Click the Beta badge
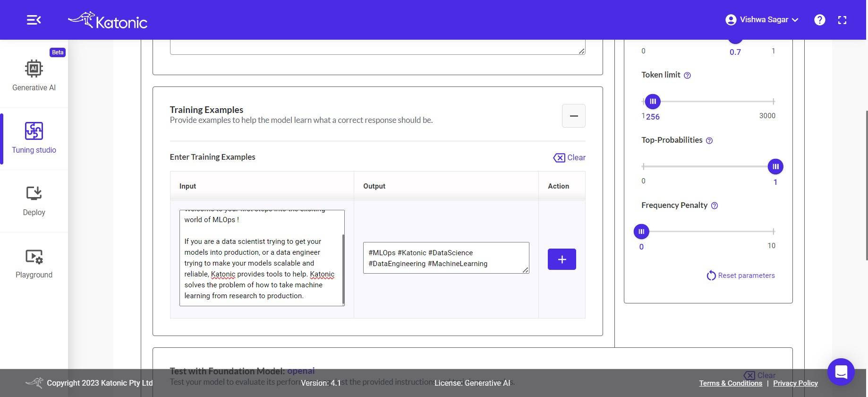Image resolution: width=868 pixels, height=397 pixels. point(58,52)
